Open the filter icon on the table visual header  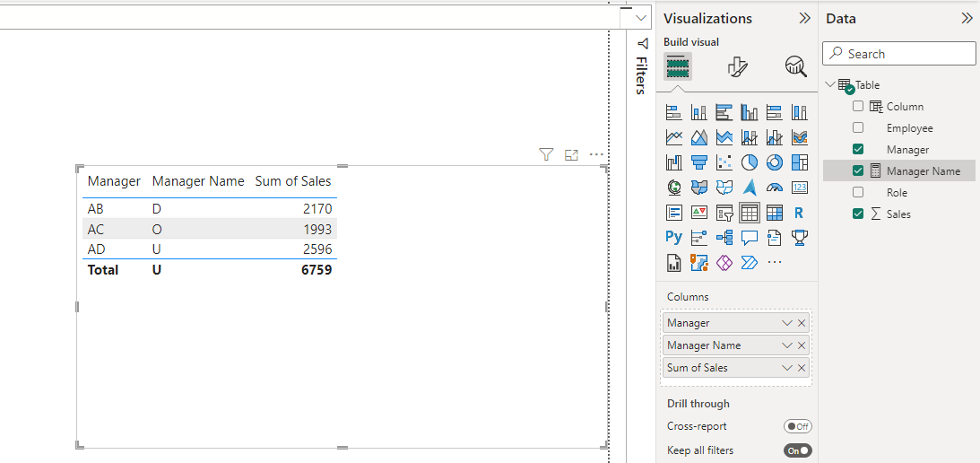pos(546,154)
